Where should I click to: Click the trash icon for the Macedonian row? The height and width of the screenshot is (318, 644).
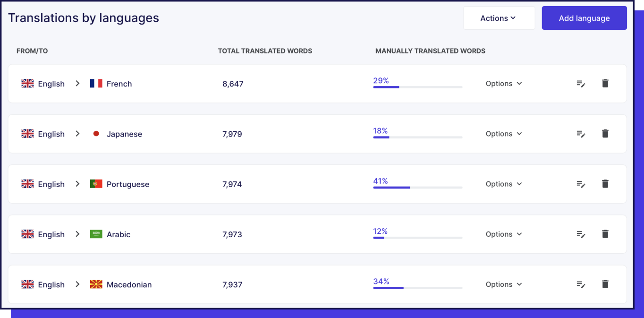pyautogui.click(x=605, y=284)
